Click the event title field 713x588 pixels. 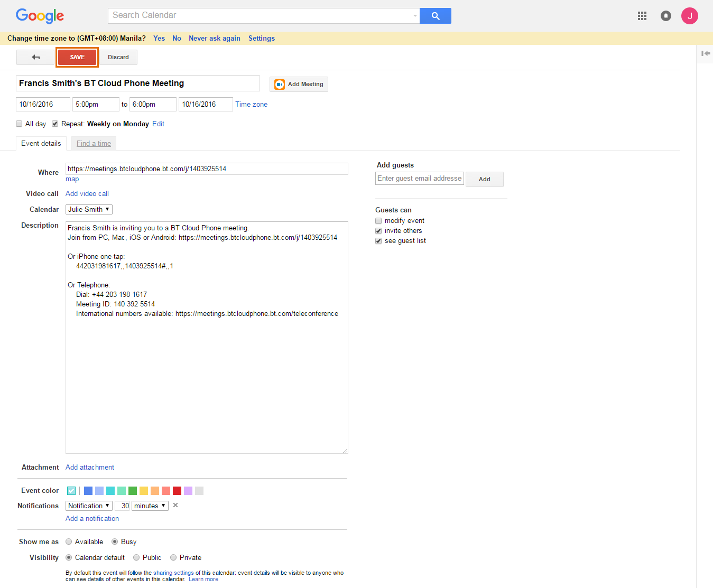coord(138,83)
